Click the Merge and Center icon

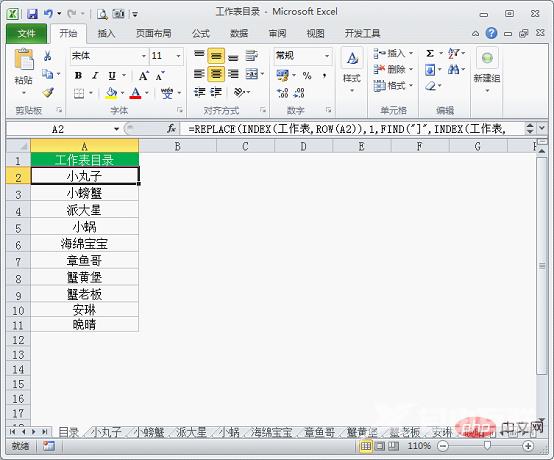coord(252,74)
